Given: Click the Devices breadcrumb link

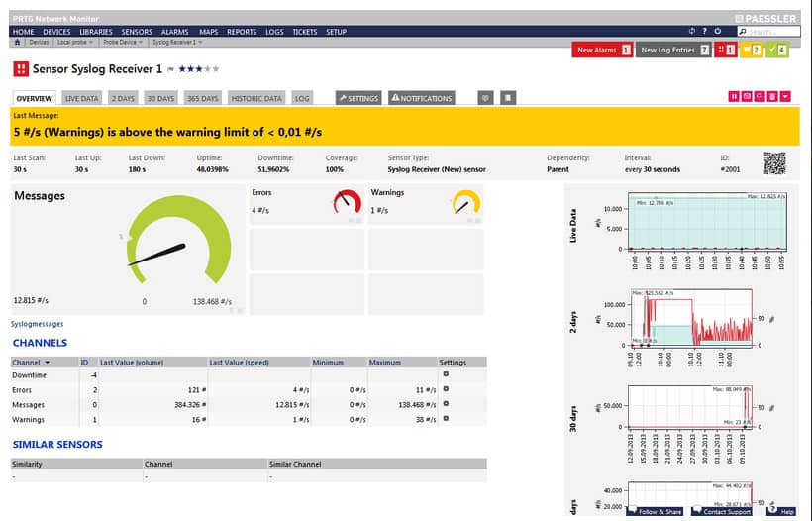Looking at the screenshot, I should (39, 42).
